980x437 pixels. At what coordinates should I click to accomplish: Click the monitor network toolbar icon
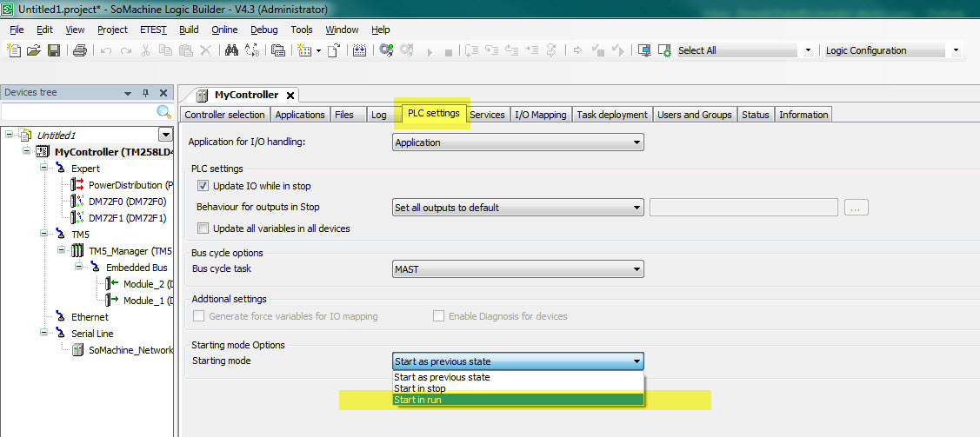tap(644, 50)
